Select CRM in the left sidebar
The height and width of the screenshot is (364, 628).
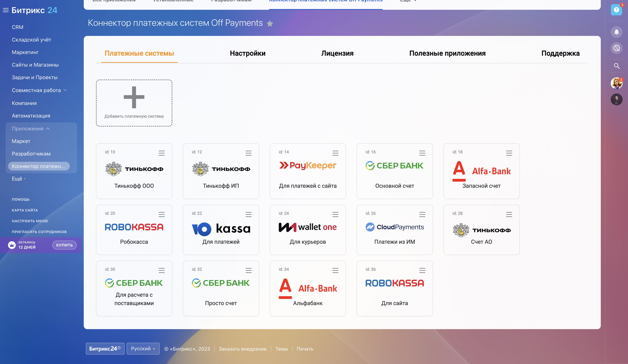pos(17,27)
